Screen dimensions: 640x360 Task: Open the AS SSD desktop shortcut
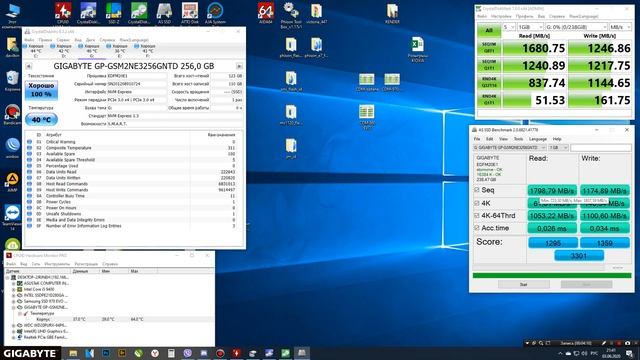(x=164, y=12)
